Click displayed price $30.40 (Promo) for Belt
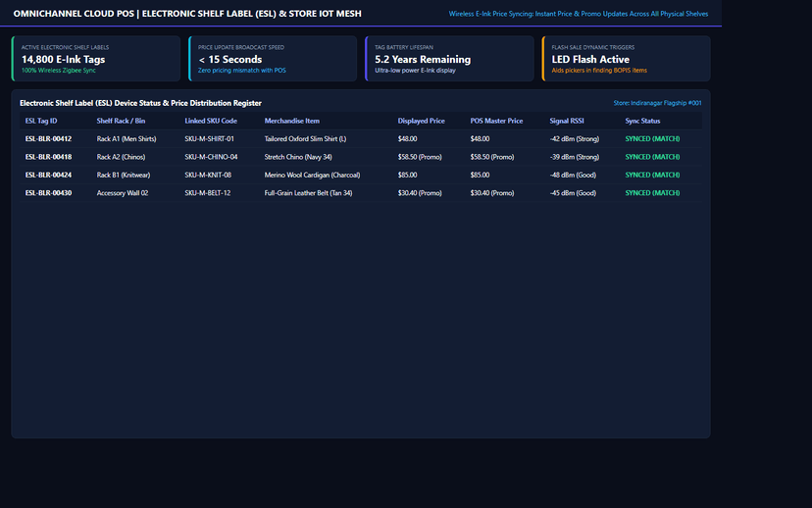The height and width of the screenshot is (508, 812). (420, 193)
